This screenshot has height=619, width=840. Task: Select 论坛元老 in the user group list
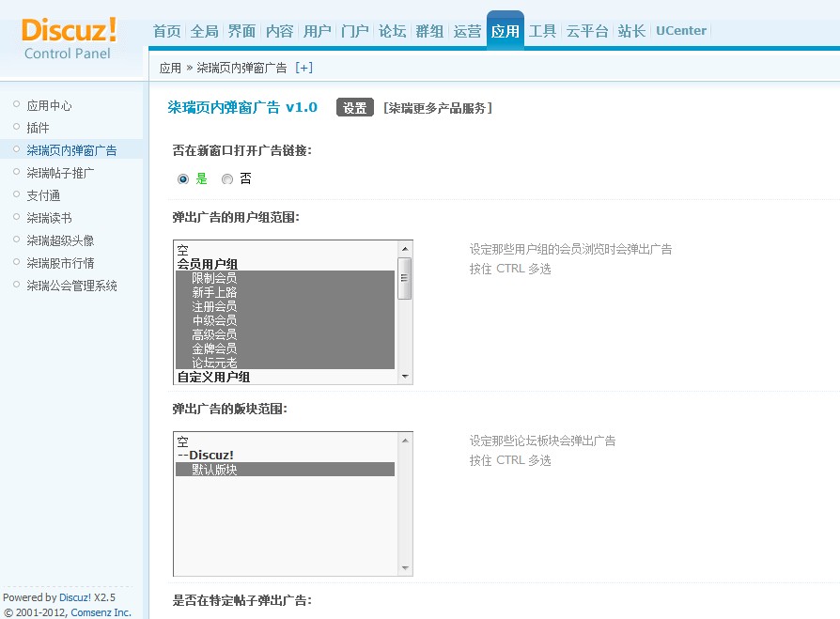coord(285,363)
